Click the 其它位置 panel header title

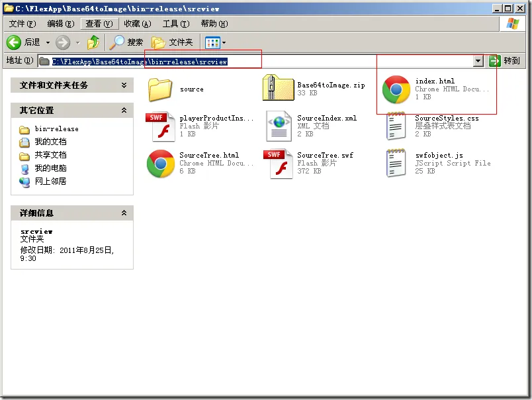point(36,111)
